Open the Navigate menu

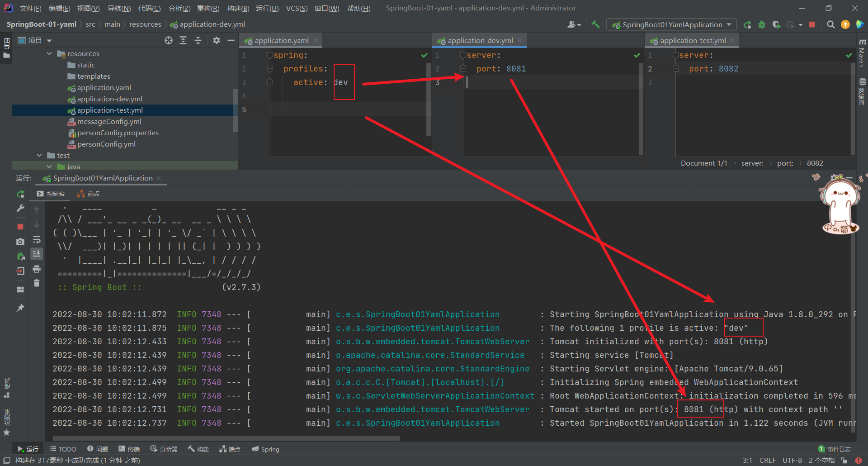119,8
